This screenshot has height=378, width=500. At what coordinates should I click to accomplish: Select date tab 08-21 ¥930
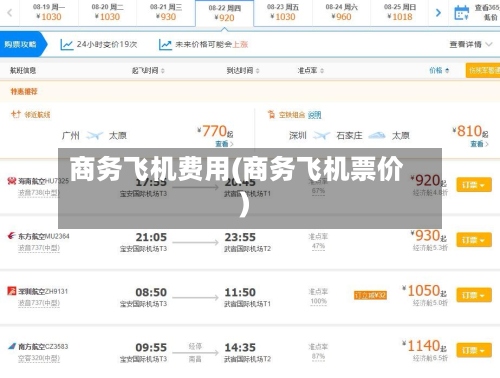click(x=166, y=12)
